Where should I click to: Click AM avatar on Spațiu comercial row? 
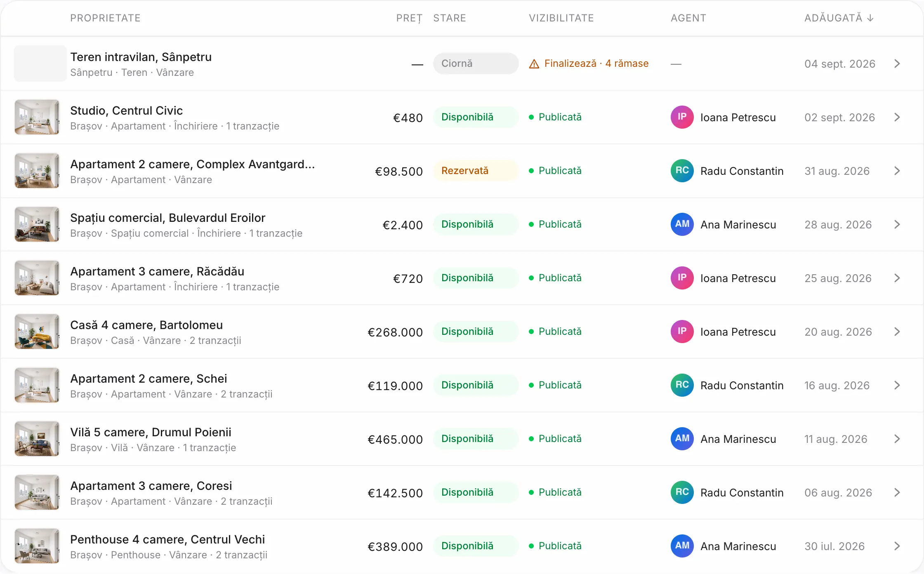pyautogui.click(x=682, y=224)
